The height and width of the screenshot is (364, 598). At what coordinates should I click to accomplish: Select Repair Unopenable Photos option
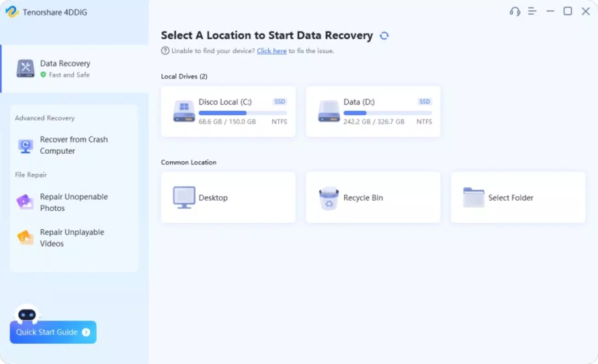[x=73, y=202]
